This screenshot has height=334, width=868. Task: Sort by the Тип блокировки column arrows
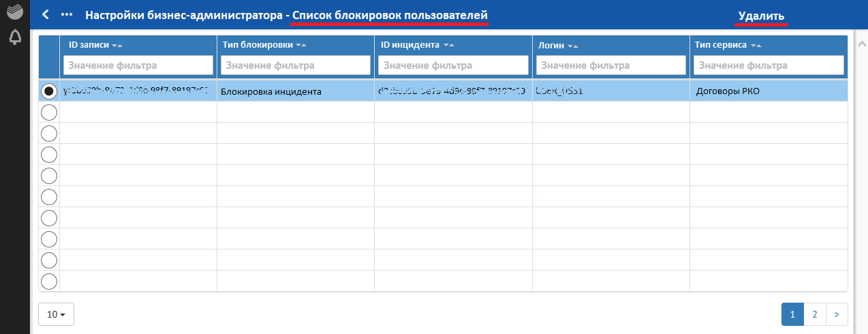coord(301,46)
